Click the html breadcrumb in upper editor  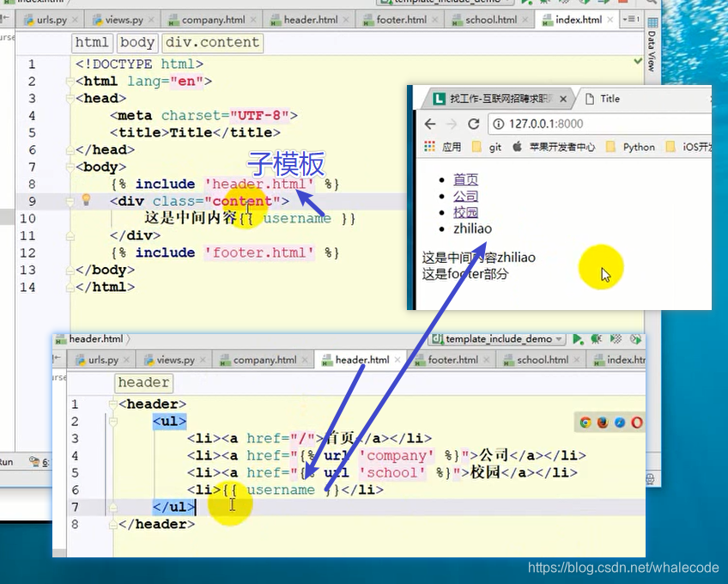click(92, 42)
